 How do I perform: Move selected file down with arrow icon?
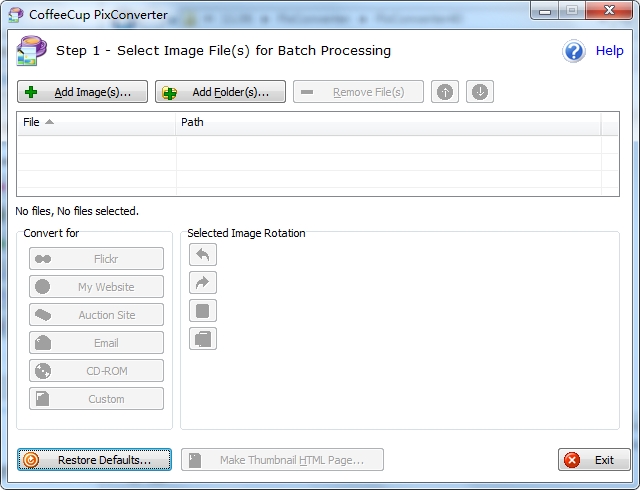pos(480,92)
